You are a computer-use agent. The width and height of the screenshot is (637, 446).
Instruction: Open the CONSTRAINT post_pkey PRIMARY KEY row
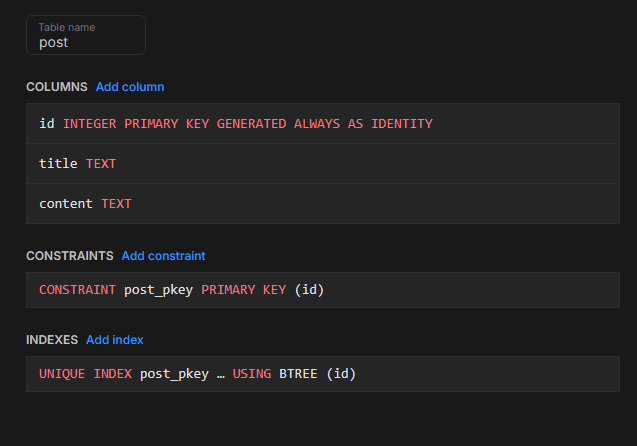pos(323,290)
